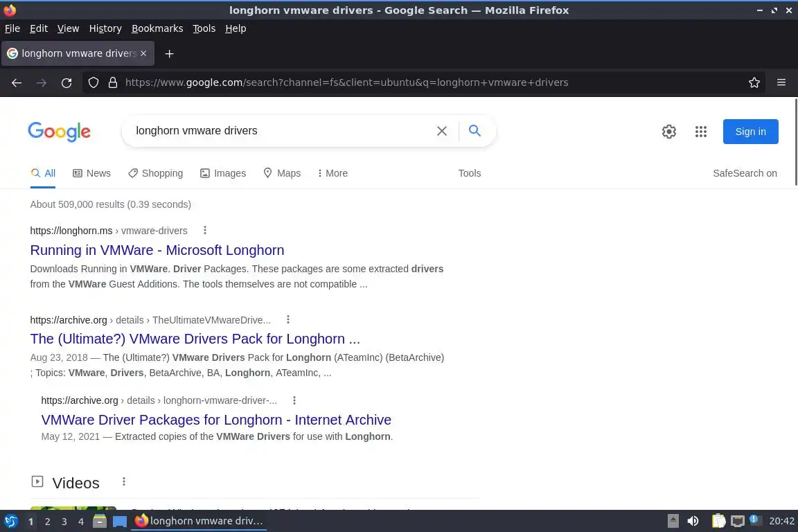Open the History menu

click(x=105, y=28)
